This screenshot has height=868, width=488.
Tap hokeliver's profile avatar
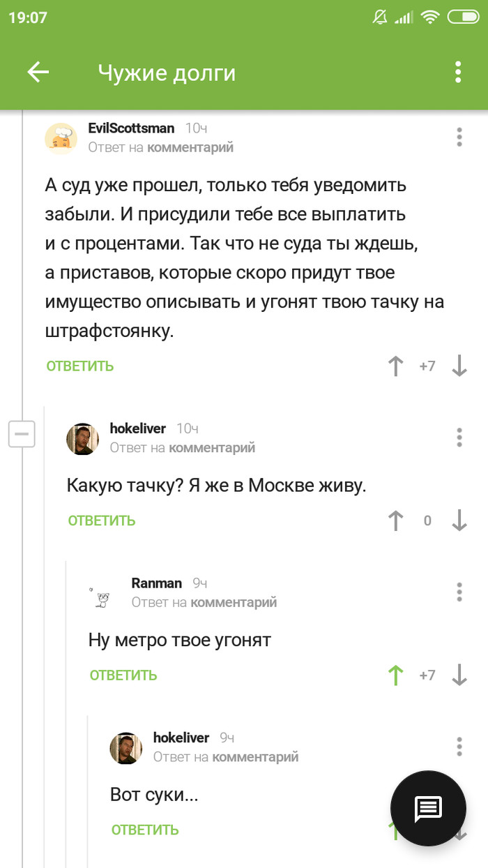click(82, 437)
